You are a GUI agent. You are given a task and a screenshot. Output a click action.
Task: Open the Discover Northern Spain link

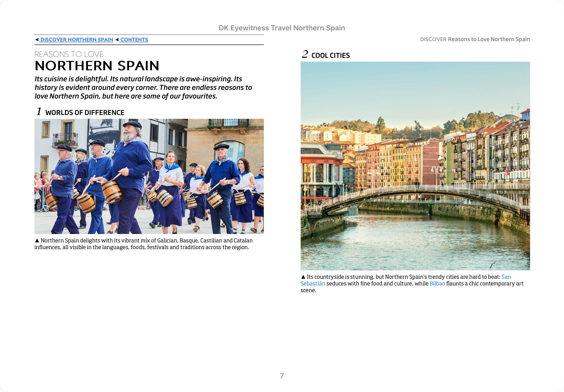point(76,39)
